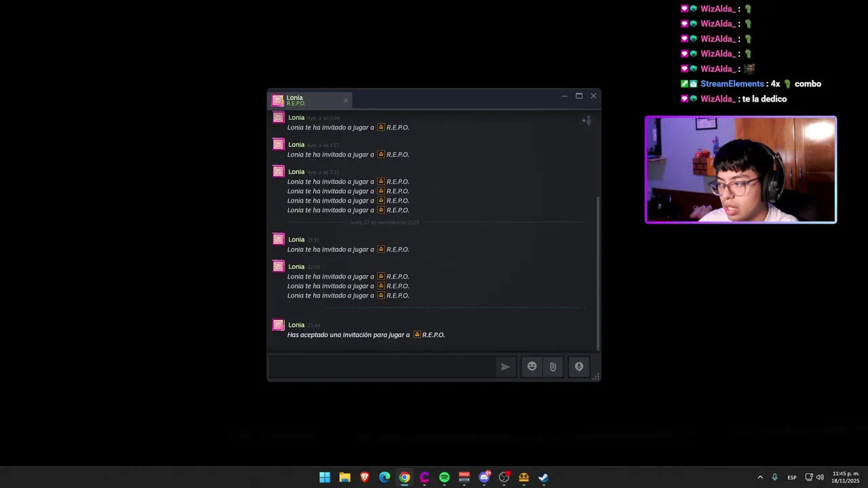
Task: Click the R.E.P.O. game icon in 21:11 invite
Action: tap(381, 249)
